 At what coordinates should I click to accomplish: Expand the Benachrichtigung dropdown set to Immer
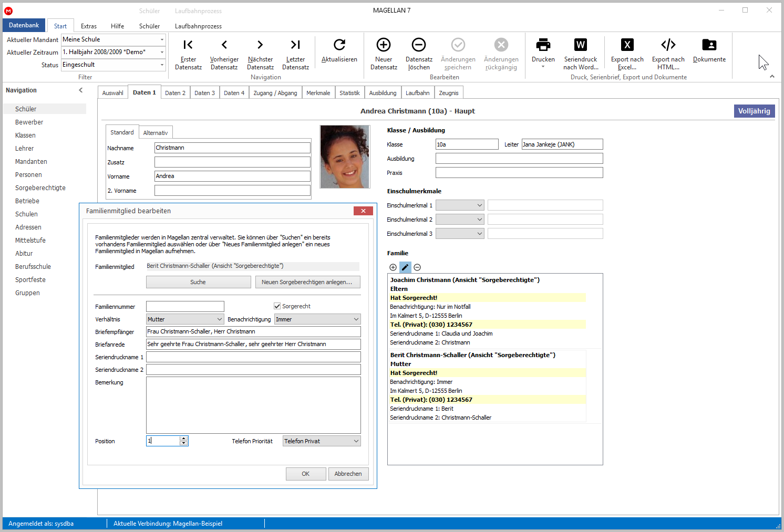pyautogui.click(x=317, y=319)
